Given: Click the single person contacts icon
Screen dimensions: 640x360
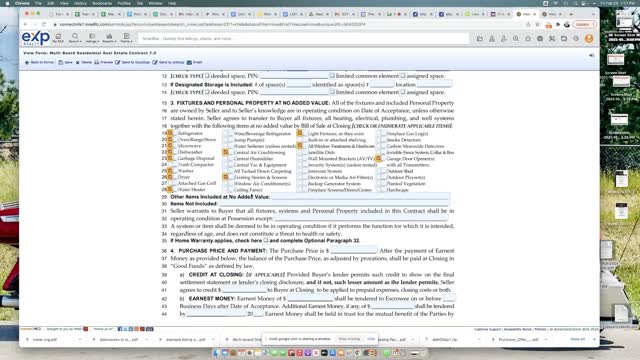Looking at the screenshot, I should point(492,38).
